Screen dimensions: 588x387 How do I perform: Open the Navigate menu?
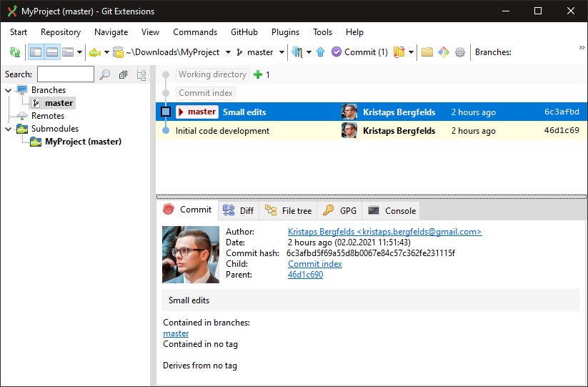tap(111, 32)
